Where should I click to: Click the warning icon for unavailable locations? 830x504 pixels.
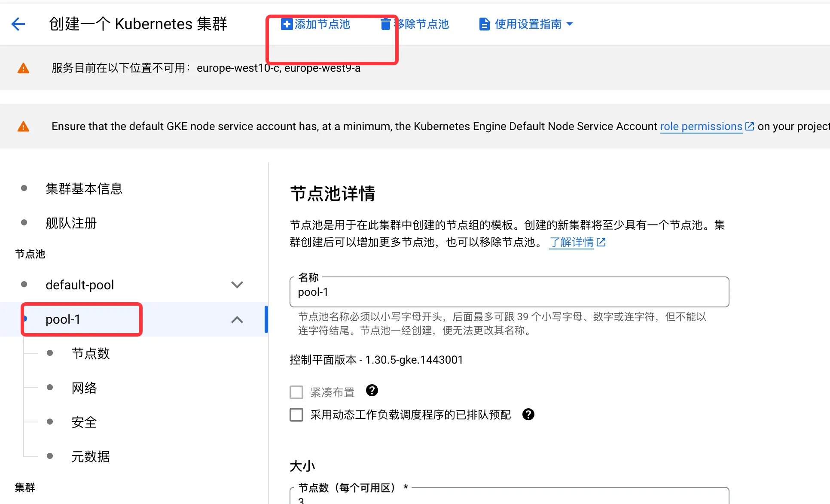pyautogui.click(x=23, y=68)
